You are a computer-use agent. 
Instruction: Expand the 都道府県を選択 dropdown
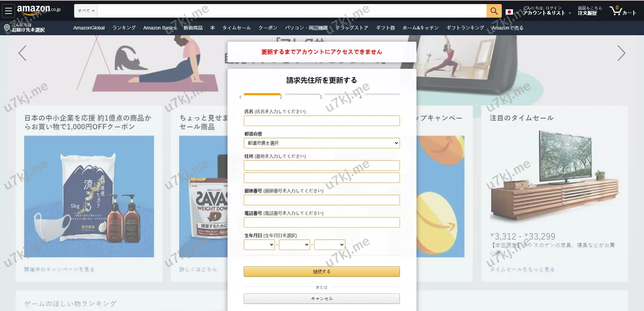pos(321,143)
